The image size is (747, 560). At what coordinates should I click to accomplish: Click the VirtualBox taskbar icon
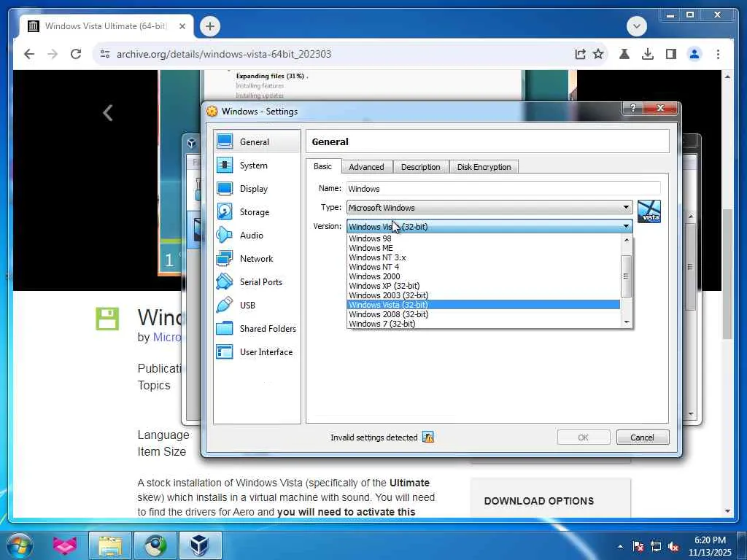[x=200, y=545]
